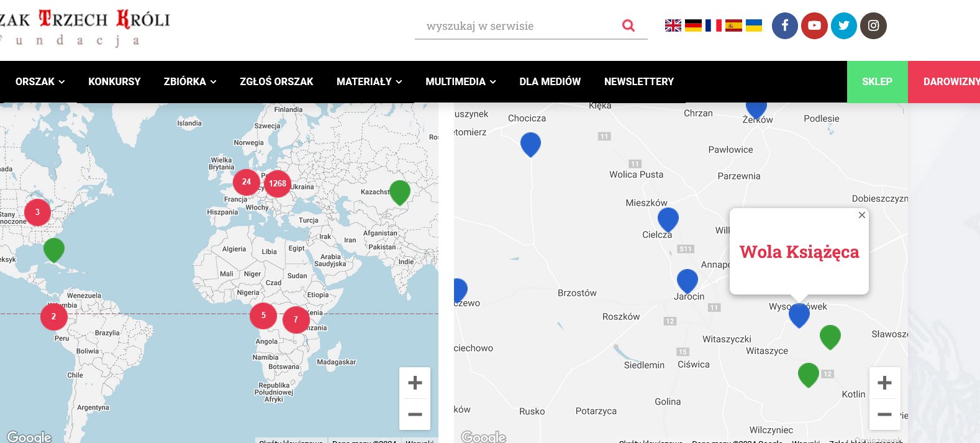Screen dimensions: 980x443
Task: Choose the Ukrainian flag language
Action: coord(753,25)
